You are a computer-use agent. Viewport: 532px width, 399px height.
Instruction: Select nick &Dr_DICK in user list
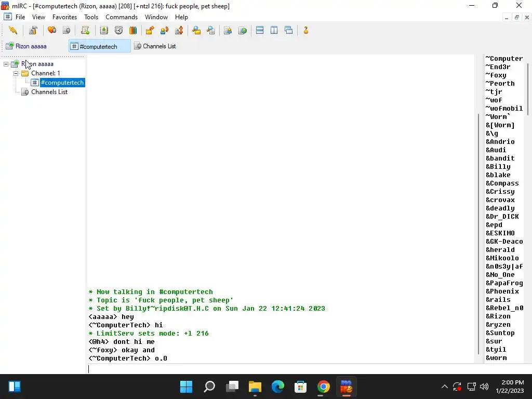pyautogui.click(x=502, y=217)
